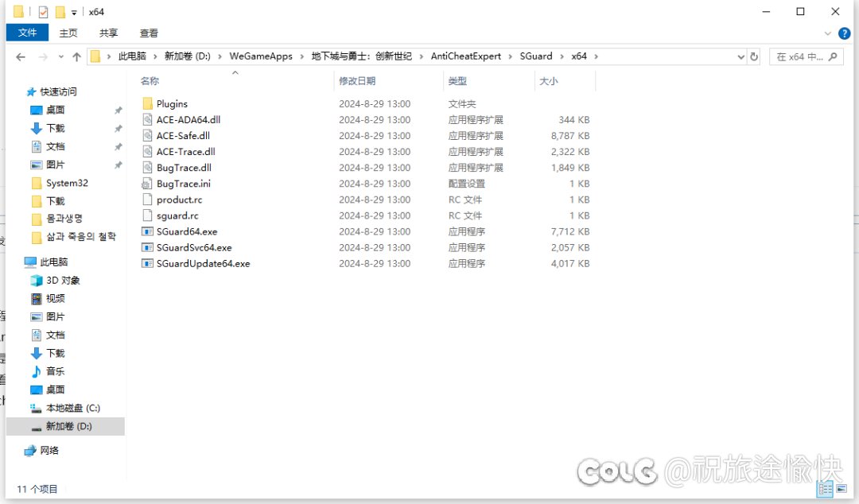Switch to the 查看 ribbon tab
Image resolution: width=859 pixels, height=504 pixels.
coord(149,33)
